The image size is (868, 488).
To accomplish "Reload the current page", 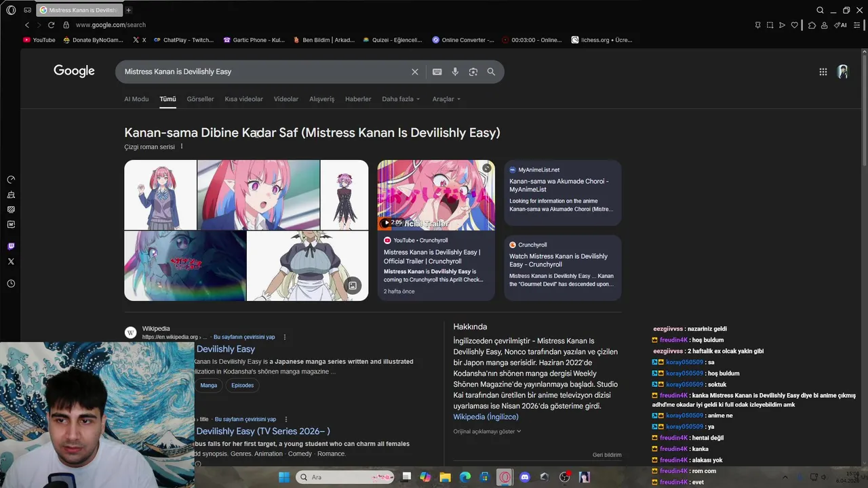I will (51, 25).
